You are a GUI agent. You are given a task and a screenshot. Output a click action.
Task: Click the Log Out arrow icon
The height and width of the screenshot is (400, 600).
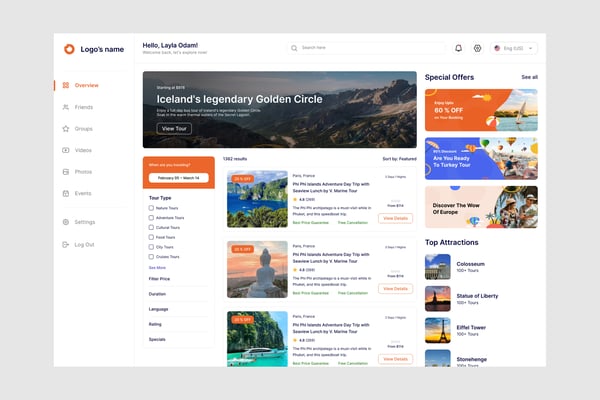[66, 245]
